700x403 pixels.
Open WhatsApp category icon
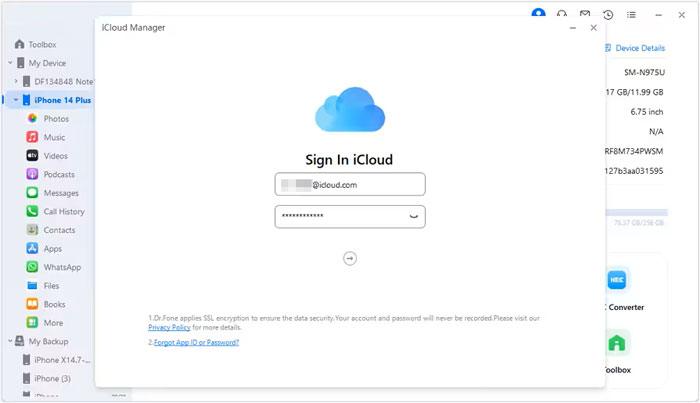[32, 267]
